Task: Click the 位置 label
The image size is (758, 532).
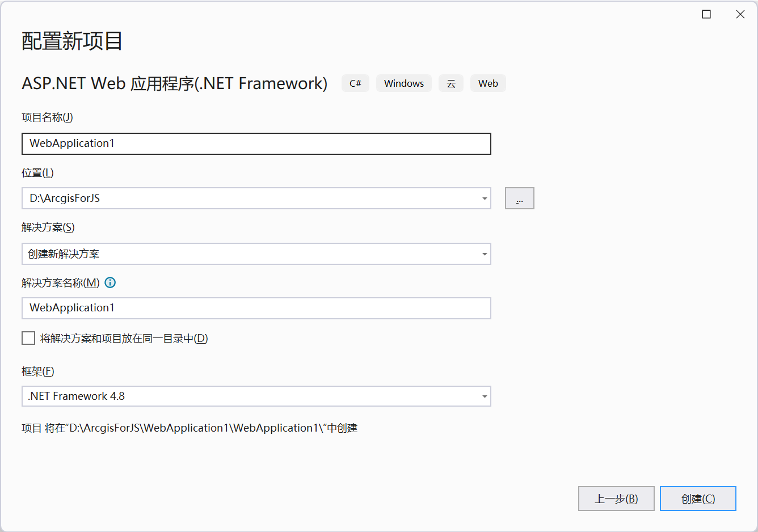Action: point(37,173)
